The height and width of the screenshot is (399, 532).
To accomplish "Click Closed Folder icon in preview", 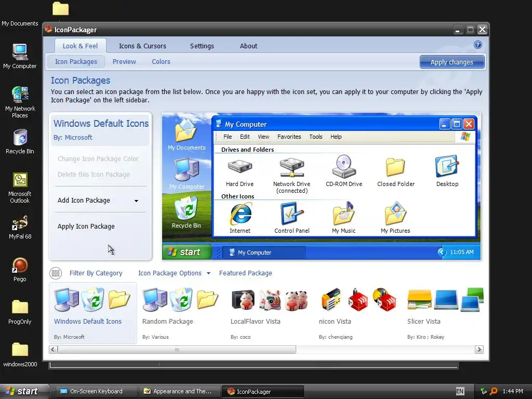I will (395, 167).
